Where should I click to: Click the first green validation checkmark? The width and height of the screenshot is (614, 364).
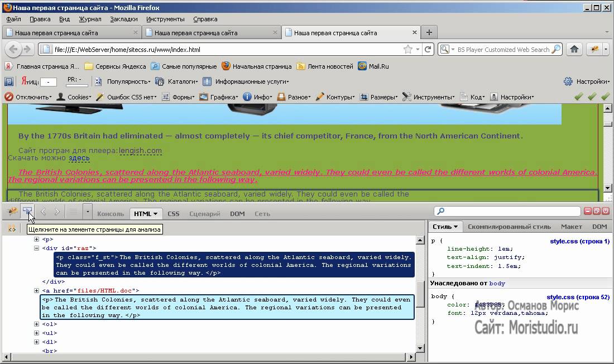tap(579, 97)
